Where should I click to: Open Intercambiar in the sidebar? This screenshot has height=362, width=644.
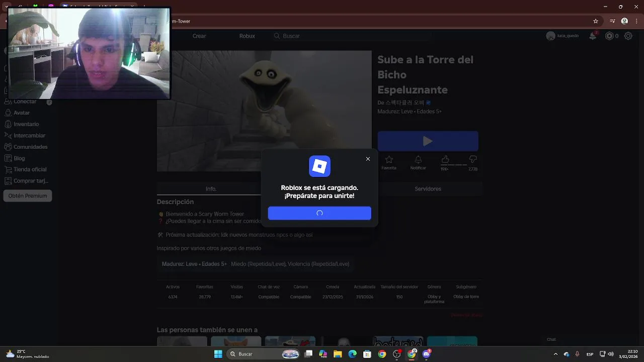(x=29, y=135)
